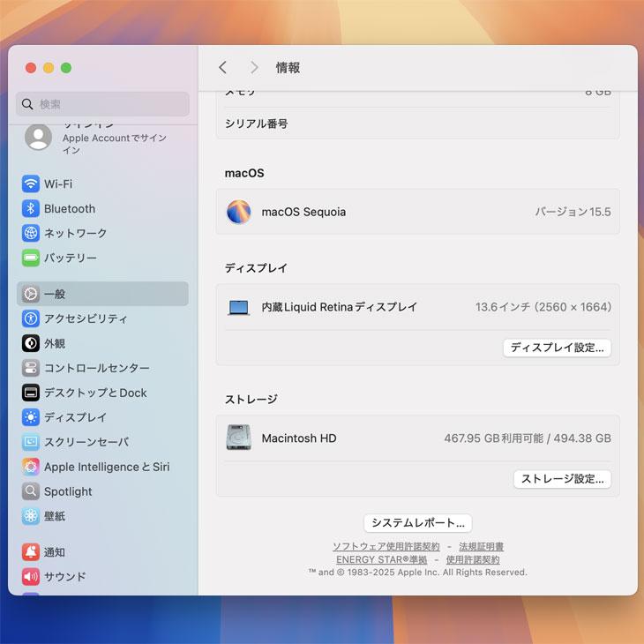Open Wi-Fi settings icon in sidebar
Image resolution: width=644 pixels, height=644 pixels.
pos(30,183)
